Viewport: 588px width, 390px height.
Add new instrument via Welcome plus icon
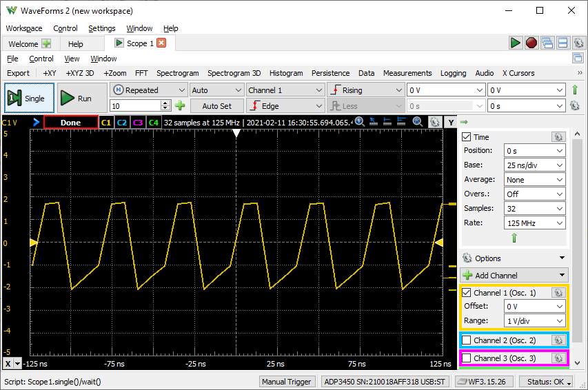click(46, 44)
